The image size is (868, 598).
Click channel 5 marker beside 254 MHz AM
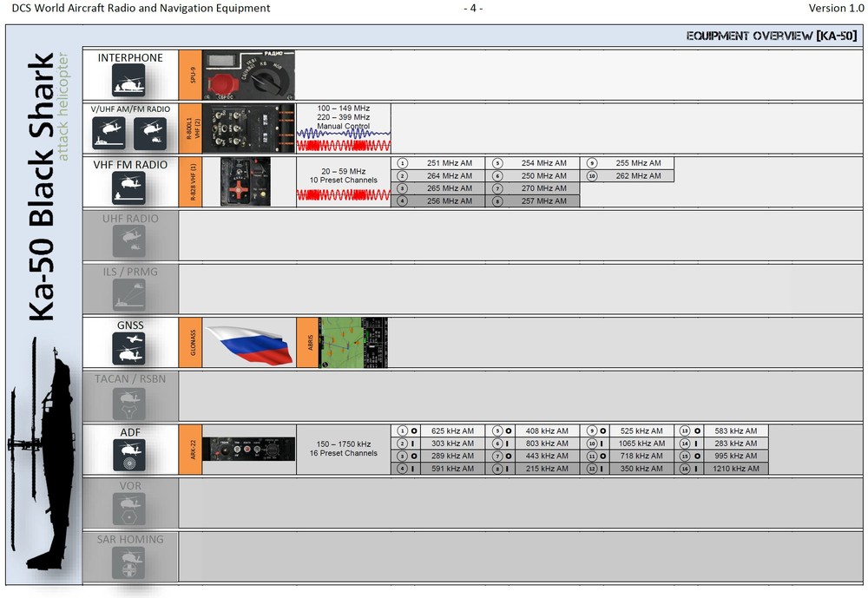pyautogui.click(x=497, y=163)
